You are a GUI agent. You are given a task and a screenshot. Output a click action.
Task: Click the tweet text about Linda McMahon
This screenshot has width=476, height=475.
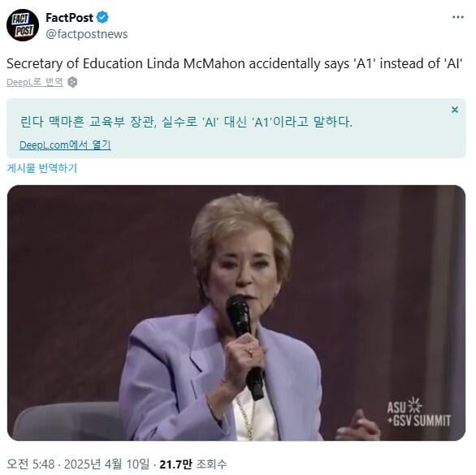click(235, 63)
